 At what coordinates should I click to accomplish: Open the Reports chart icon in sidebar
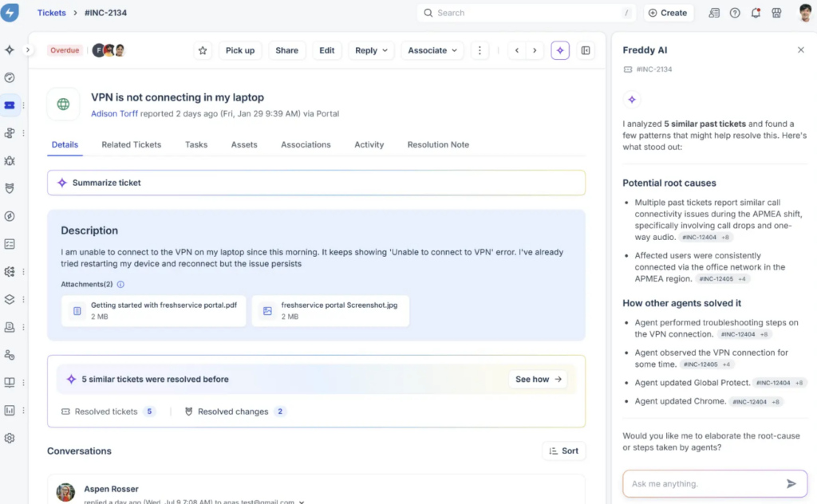pos(10,410)
